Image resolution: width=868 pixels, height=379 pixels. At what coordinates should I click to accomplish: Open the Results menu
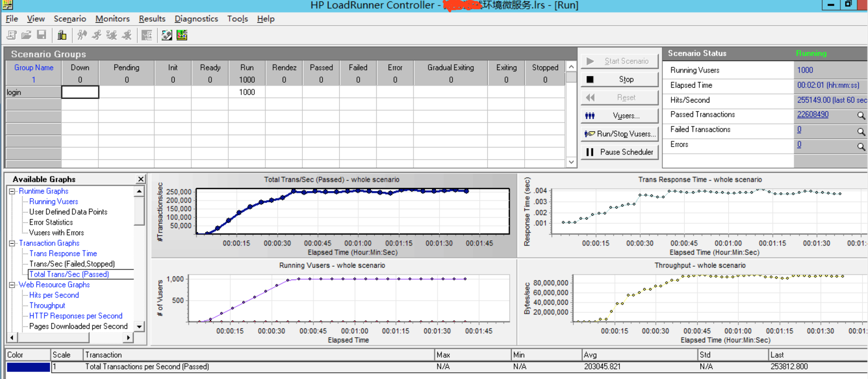click(152, 19)
